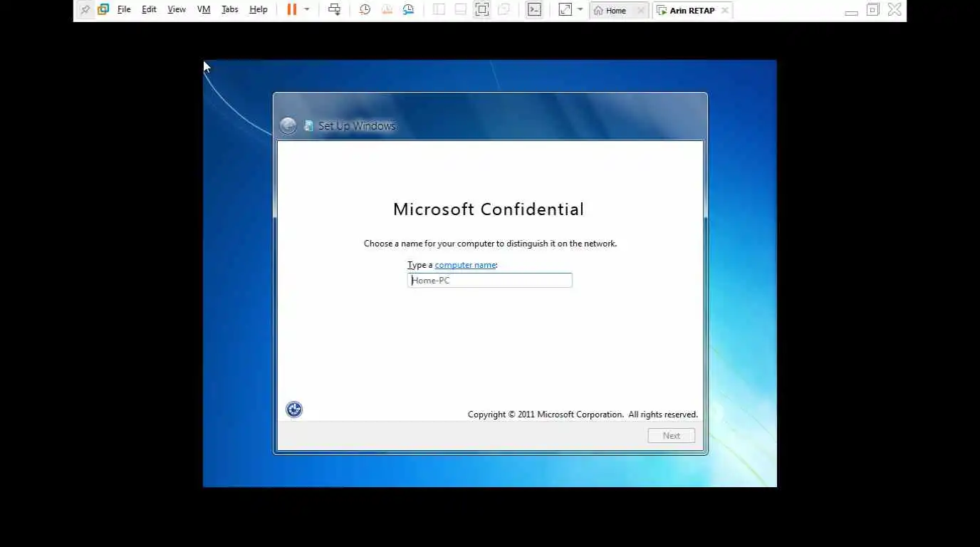Click the back arrow in Set Up Windows
980x547 pixels.
click(288, 126)
